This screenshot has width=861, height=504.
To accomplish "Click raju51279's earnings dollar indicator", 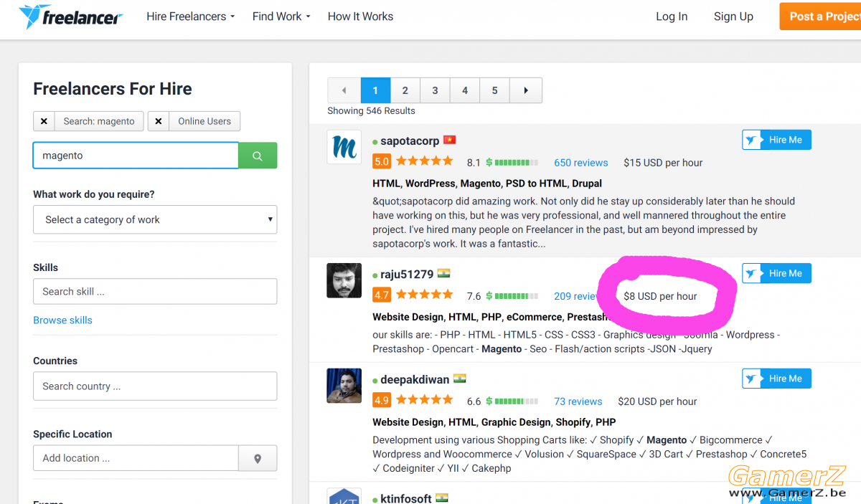I will point(512,296).
